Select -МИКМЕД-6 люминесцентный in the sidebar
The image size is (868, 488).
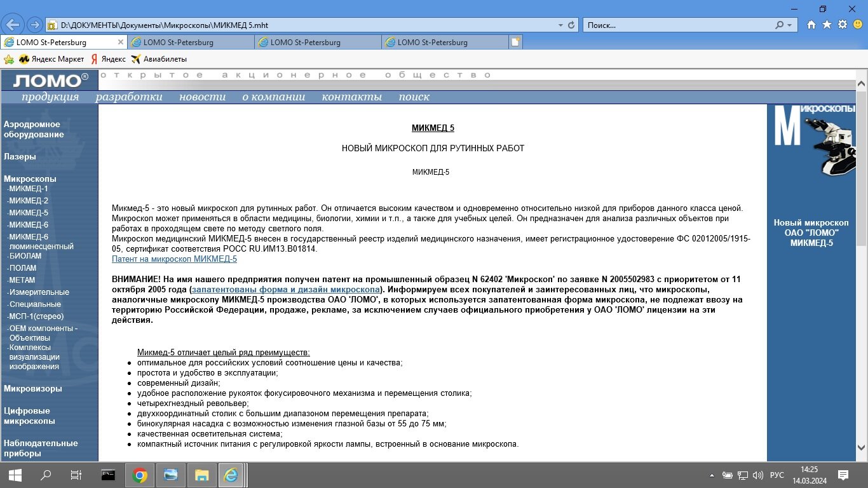pos(40,241)
